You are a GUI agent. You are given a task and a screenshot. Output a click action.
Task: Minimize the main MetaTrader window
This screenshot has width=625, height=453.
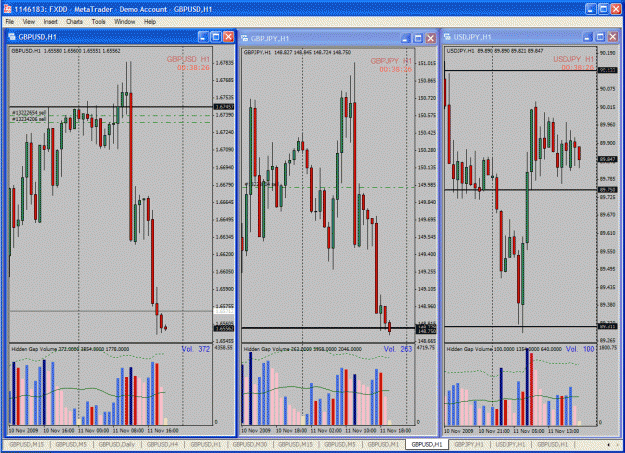(x=591, y=9)
